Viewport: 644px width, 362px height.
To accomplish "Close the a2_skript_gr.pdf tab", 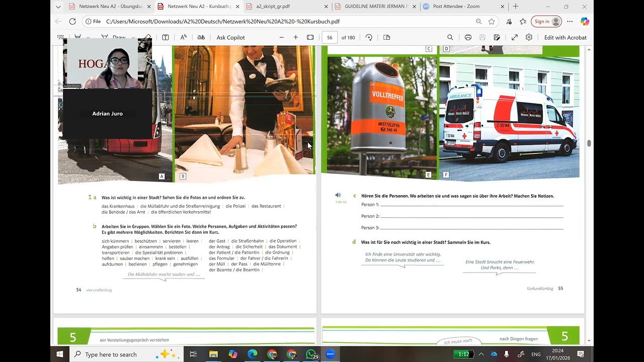I will pos(326,7).
